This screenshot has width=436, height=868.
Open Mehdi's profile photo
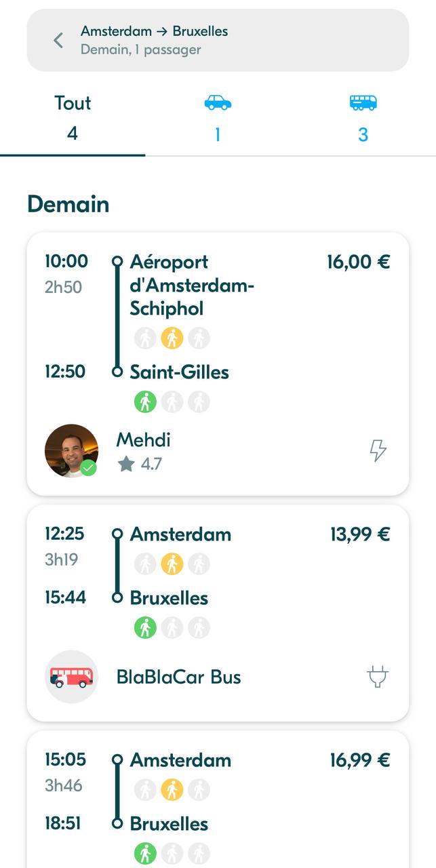pyautogui.click(x=71, y=451)
